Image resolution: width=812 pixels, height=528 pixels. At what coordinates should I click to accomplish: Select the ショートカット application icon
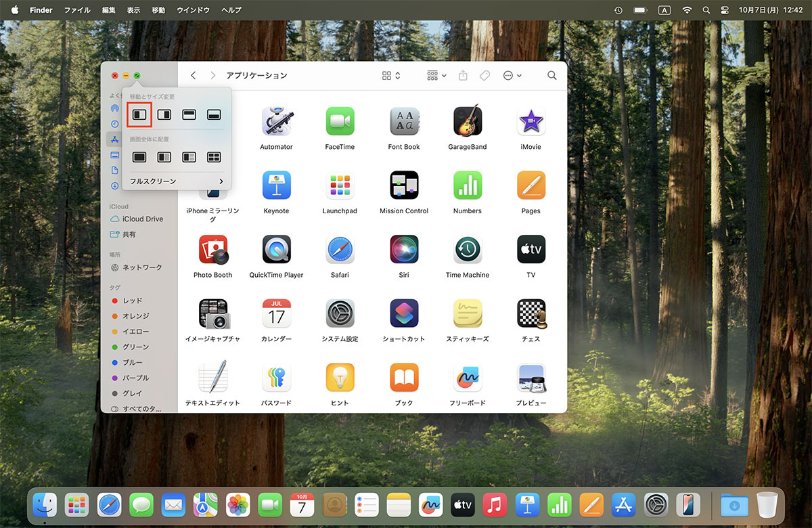tap(404, 313)
